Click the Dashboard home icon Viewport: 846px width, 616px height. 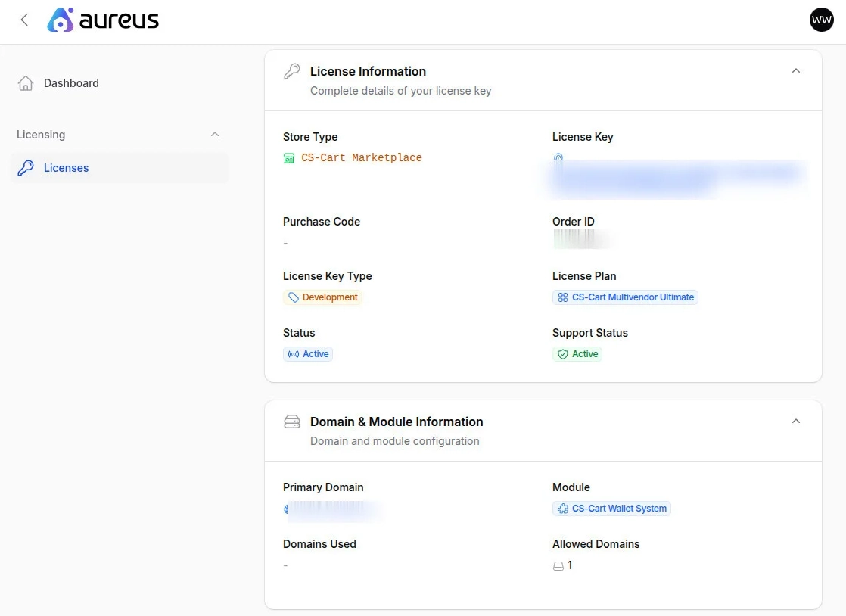25,82
